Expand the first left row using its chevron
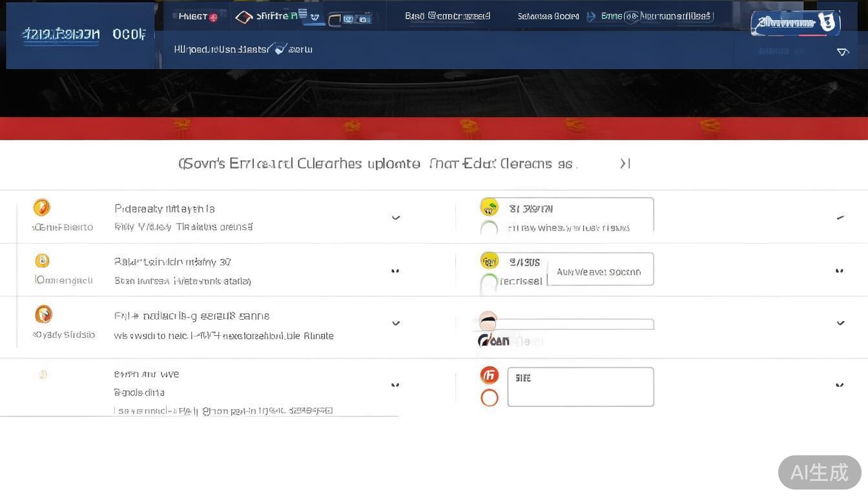 click(396, 218)
